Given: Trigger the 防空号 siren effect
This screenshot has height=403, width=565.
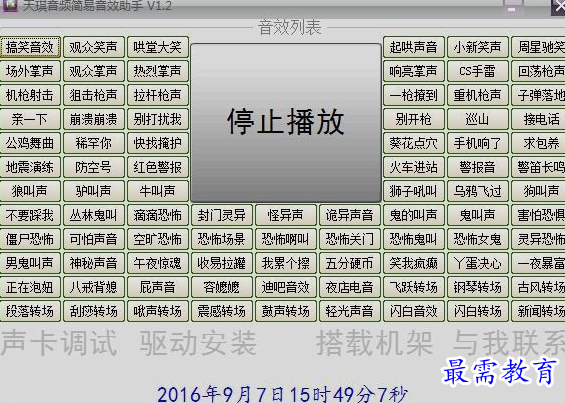Looking at the screenshot, I should (x=94, y=167).
